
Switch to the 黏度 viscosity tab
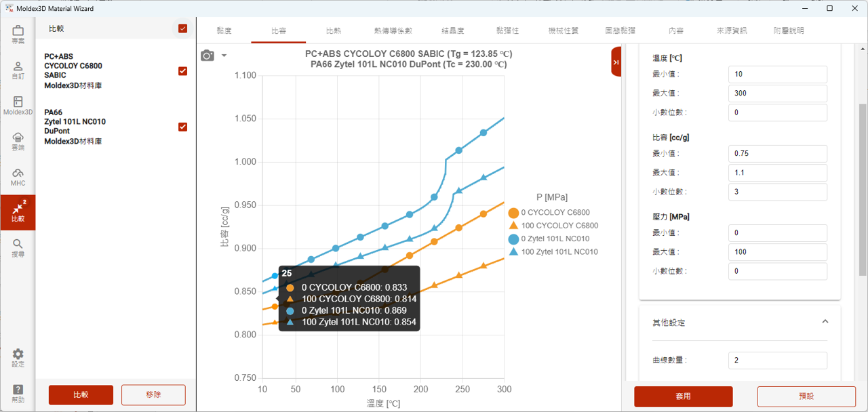(x=224, y=31)
